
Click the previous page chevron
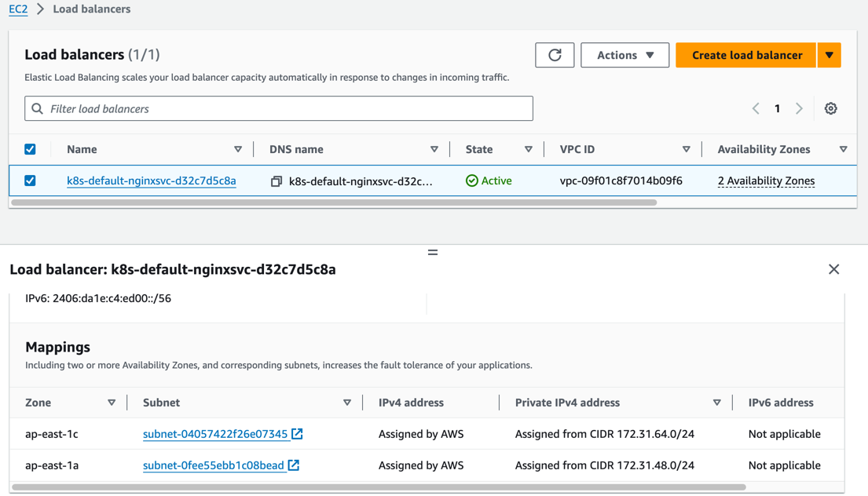pos(755,108)
